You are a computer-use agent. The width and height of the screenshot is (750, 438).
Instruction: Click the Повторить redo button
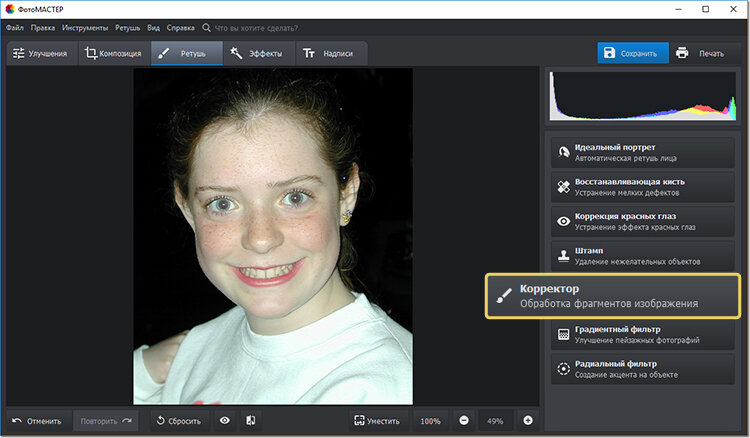point(106,421)
